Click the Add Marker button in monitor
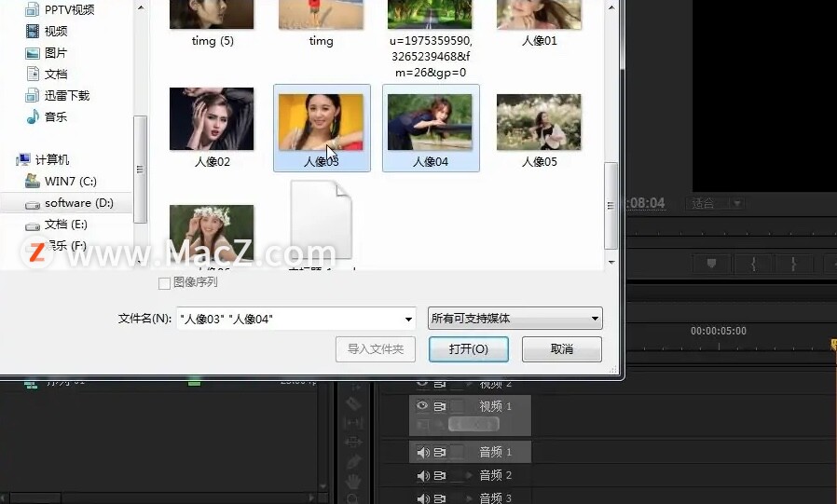The width and height of the screenshot is (837, 504). pyautogui.click(x=711, y=264)
